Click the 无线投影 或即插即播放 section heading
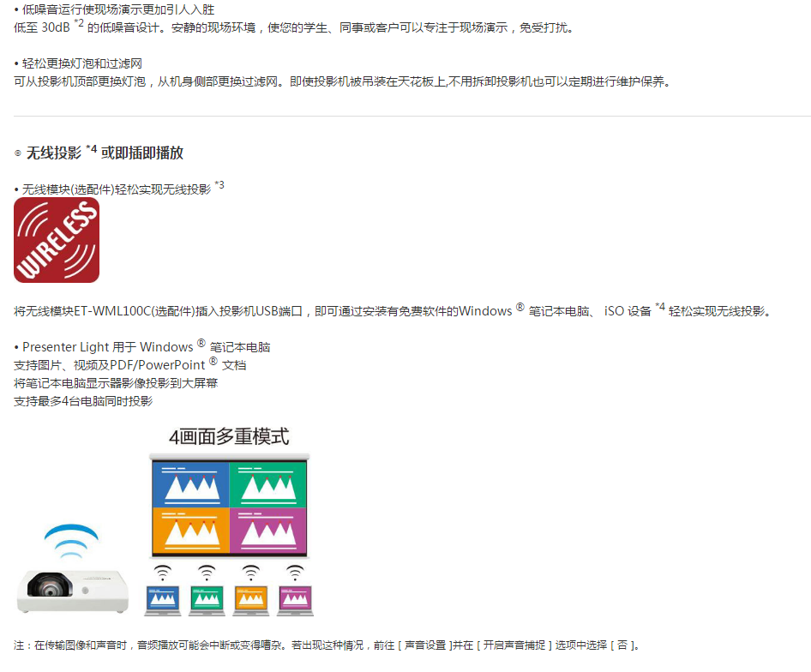Image resolution: width=811 pixels, height=672 pixels. point(105,153)
